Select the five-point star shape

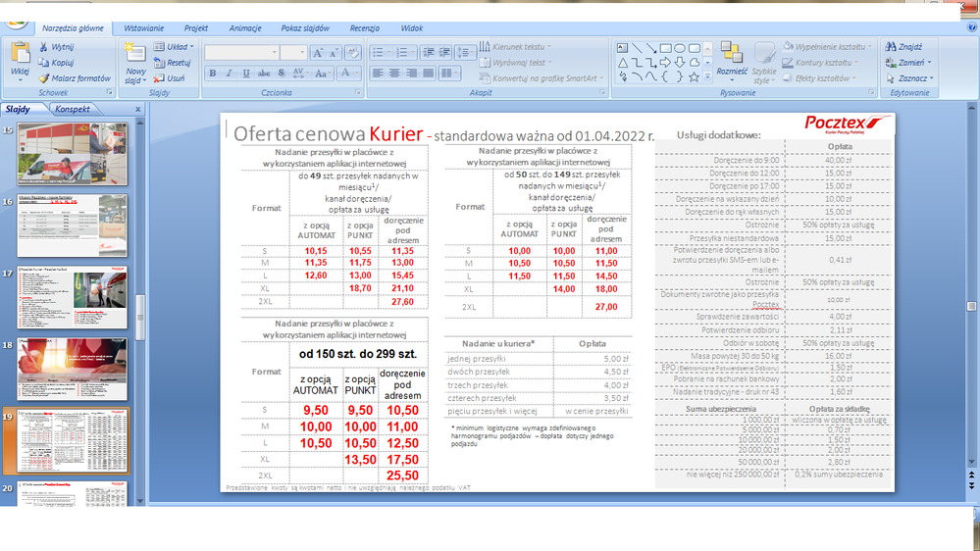click(x=694, y=76)
